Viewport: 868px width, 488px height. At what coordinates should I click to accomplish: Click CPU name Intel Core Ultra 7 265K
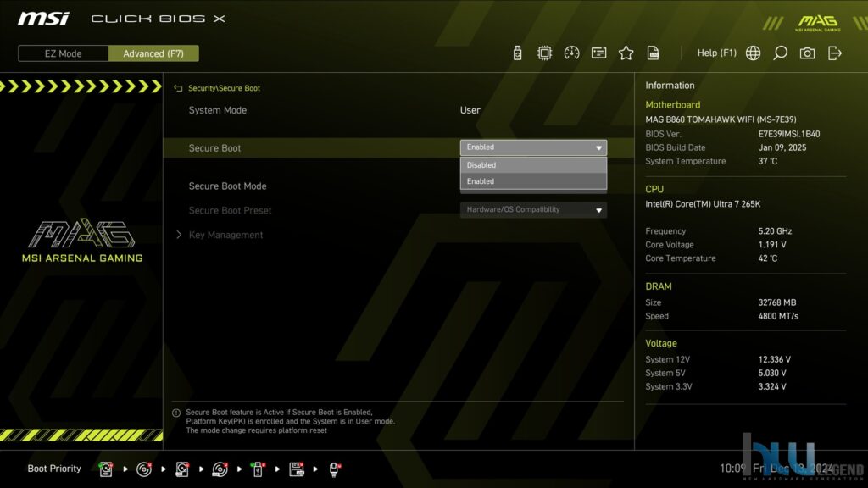tap(703, 204)
